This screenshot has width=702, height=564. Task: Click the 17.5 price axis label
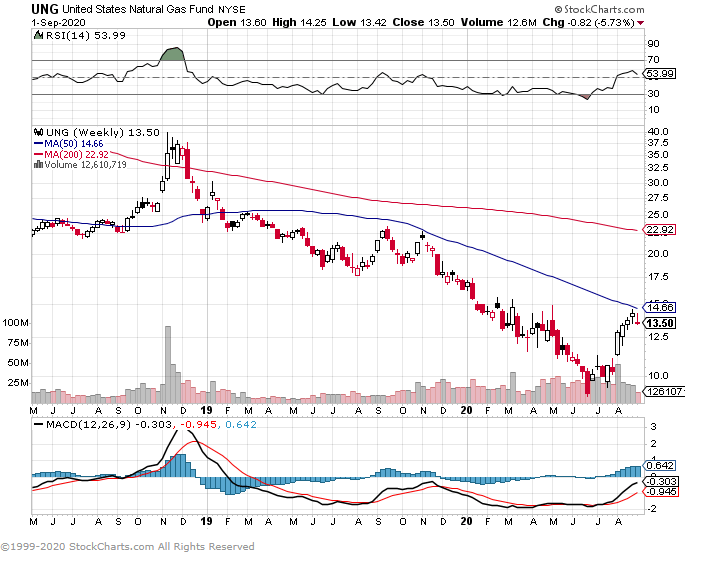tap(658, 277)
